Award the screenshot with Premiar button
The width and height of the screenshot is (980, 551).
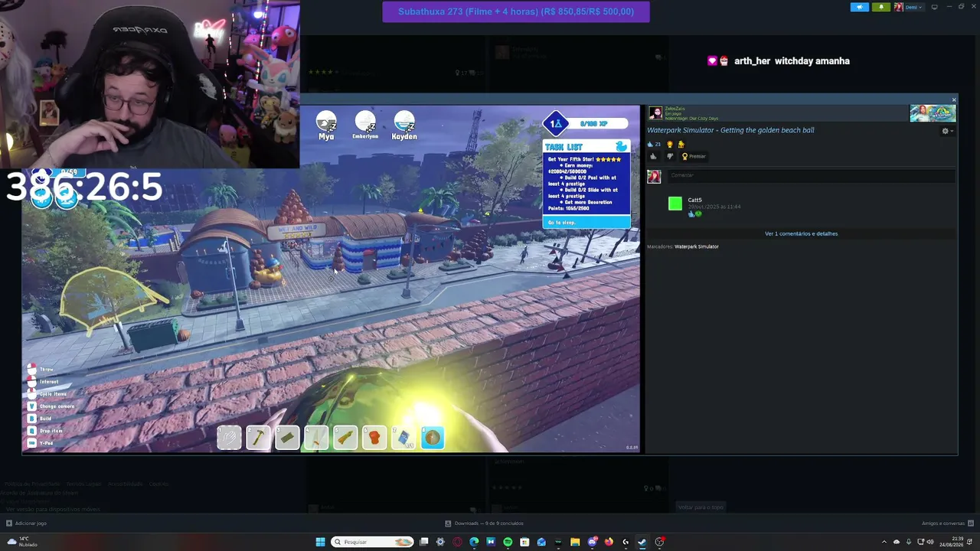point(694,156)
